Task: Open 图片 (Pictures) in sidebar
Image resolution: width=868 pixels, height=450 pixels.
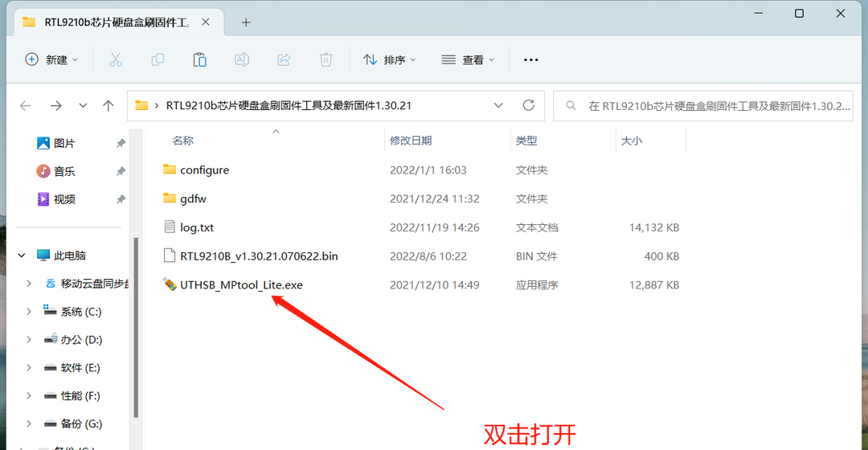Action: point(64,143)
